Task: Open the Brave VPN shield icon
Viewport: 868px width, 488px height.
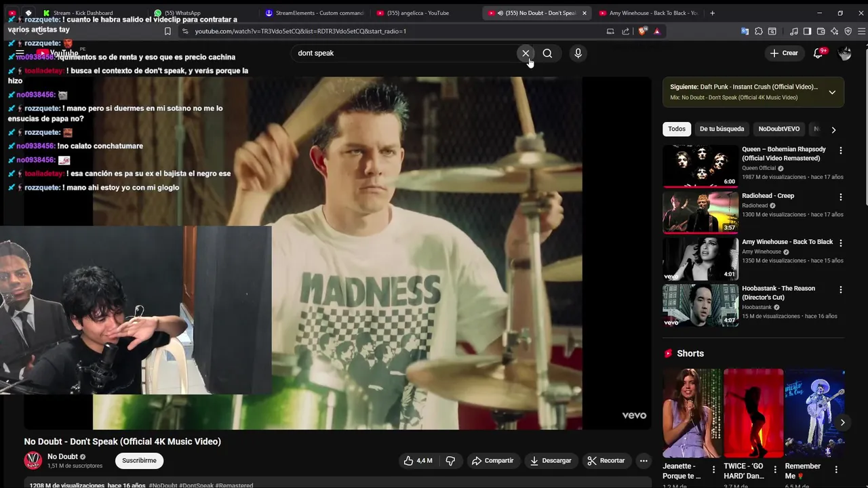Action: coord(848,31)
